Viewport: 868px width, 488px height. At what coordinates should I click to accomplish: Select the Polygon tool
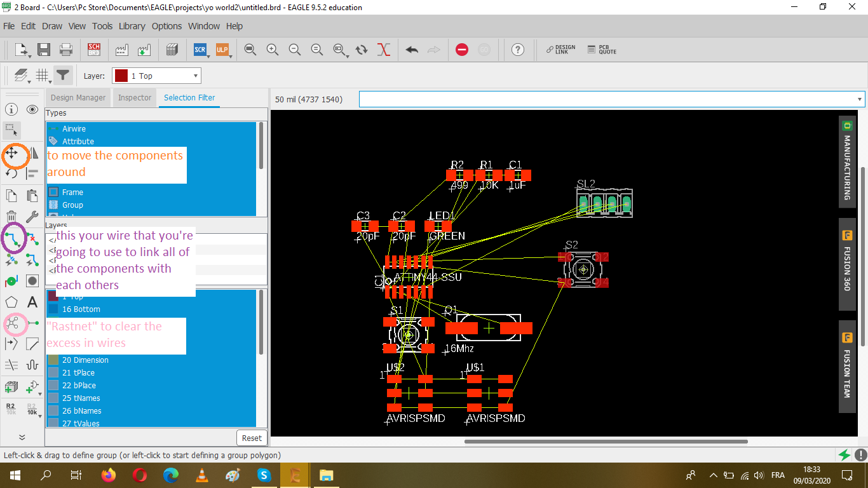tap(11, 302)
